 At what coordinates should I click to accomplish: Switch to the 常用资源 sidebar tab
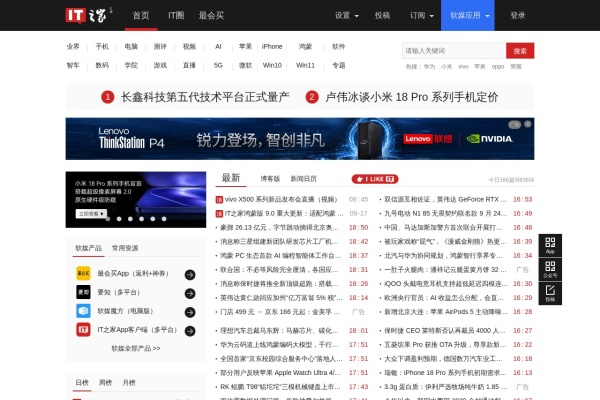point(125,248)
